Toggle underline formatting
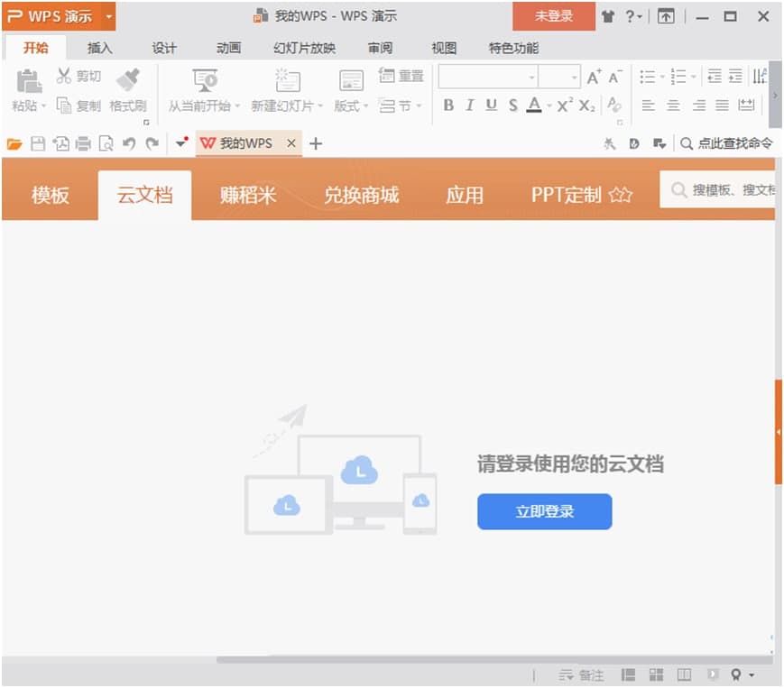Viewport: 784px width, 688px height. 490,105
